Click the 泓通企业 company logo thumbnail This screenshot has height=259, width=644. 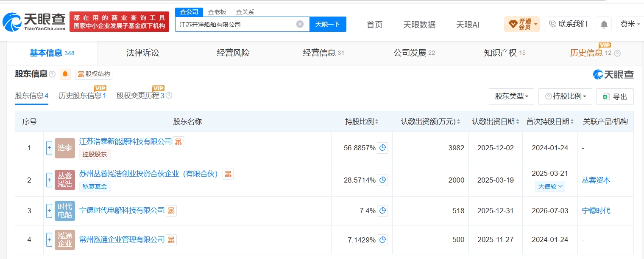(x=65, y=240)
